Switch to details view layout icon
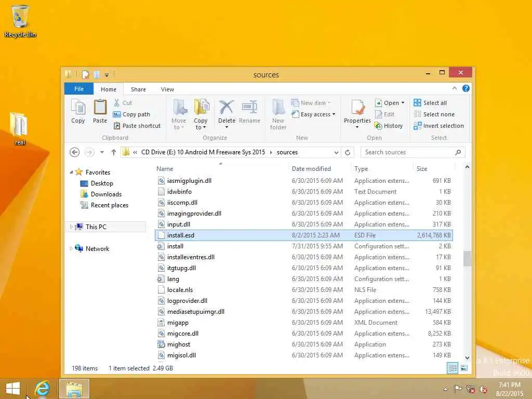The height and width of the screenshot is (399, 532). click(x=453, y=368)
